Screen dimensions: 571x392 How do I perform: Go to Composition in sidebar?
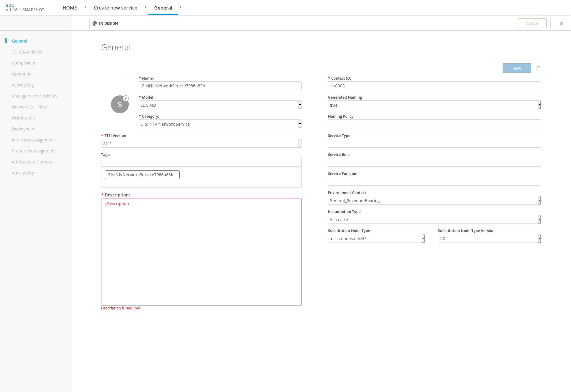pos(24,63)
